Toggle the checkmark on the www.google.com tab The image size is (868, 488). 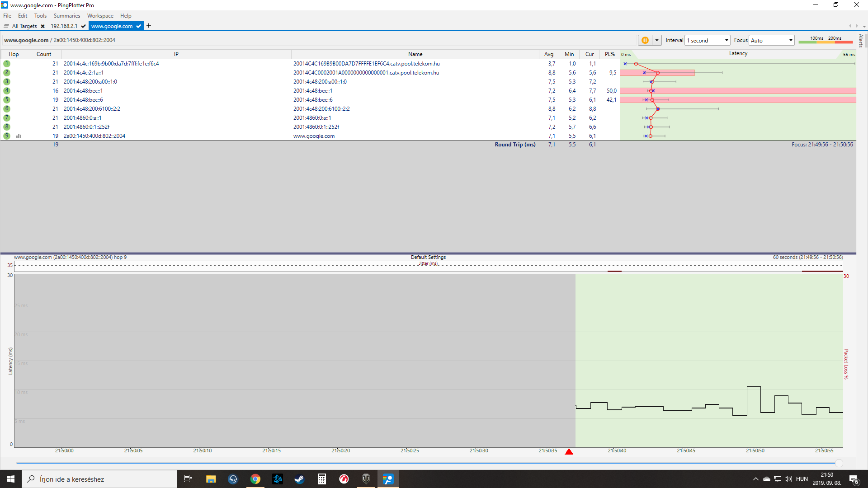coord(138,26)
